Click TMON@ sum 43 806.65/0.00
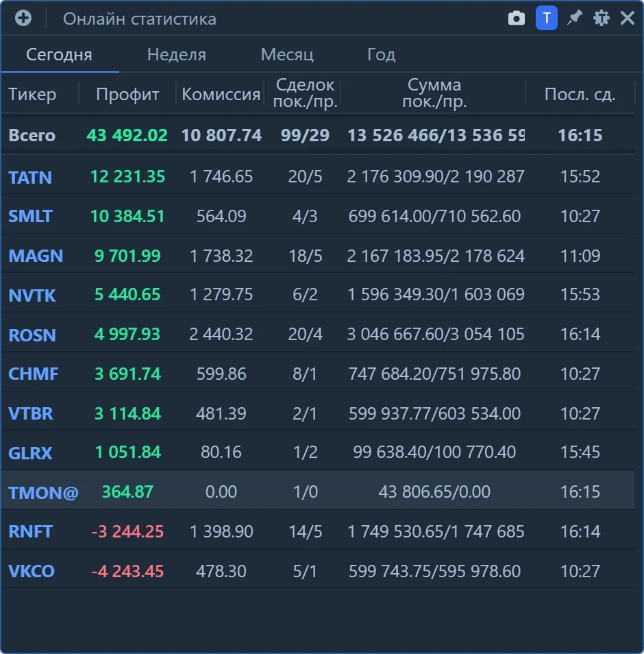The height and width of the screenshot is (654, 644). [434, 492]
